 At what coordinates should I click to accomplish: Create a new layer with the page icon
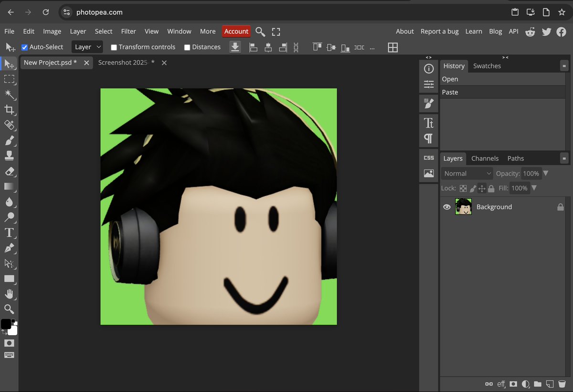point(550,383)
